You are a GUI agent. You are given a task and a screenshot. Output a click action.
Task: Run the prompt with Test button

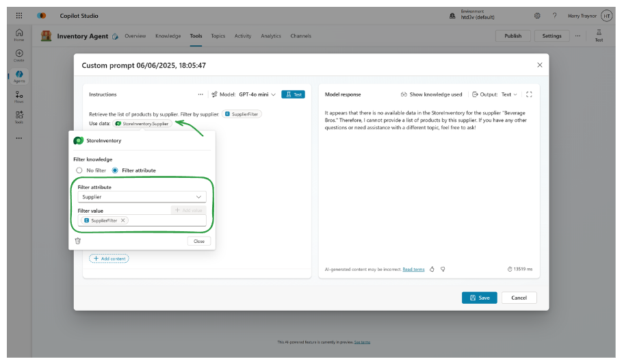coord(293,94)
